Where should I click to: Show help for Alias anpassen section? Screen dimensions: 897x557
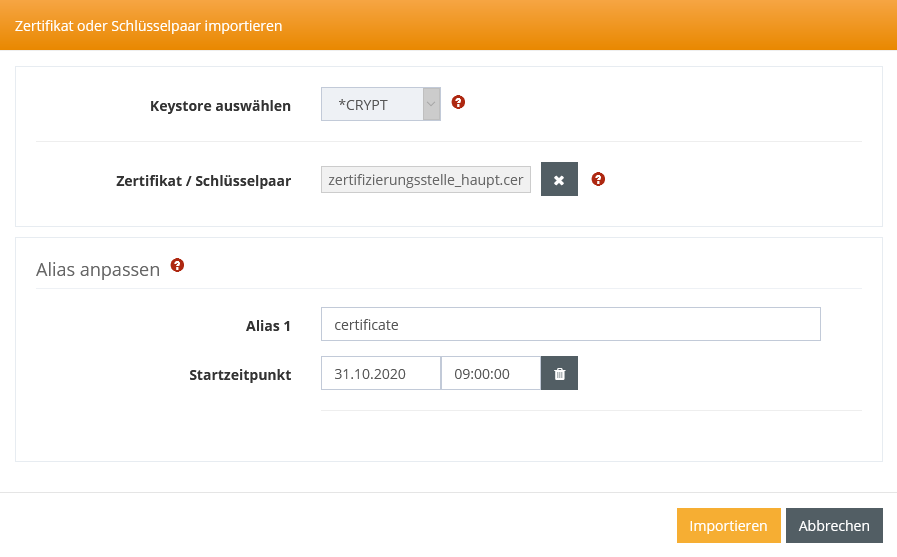[177, 265]
